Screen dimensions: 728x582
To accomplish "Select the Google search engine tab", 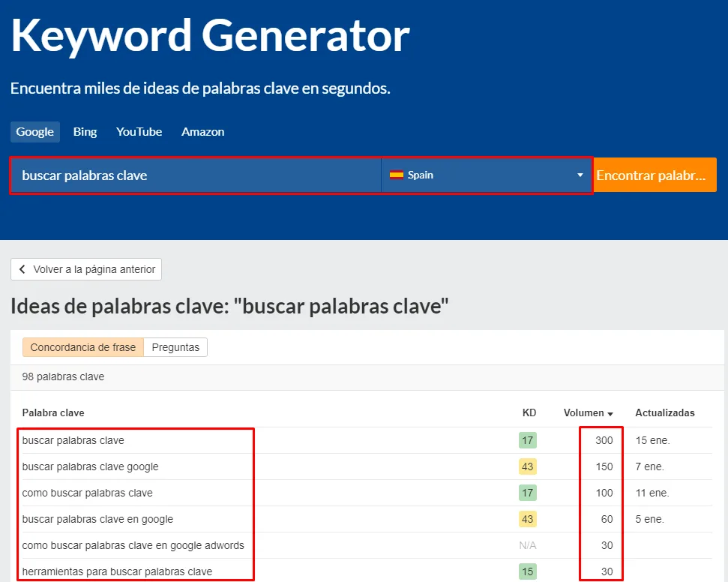I will tap(35, 132).
